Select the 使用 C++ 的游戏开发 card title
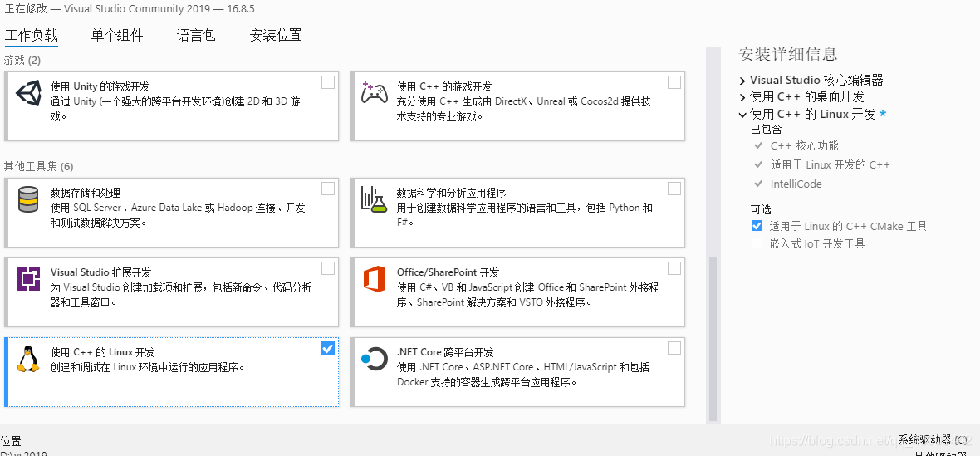Screen dimensions: 980x456 tap(444, 87)
